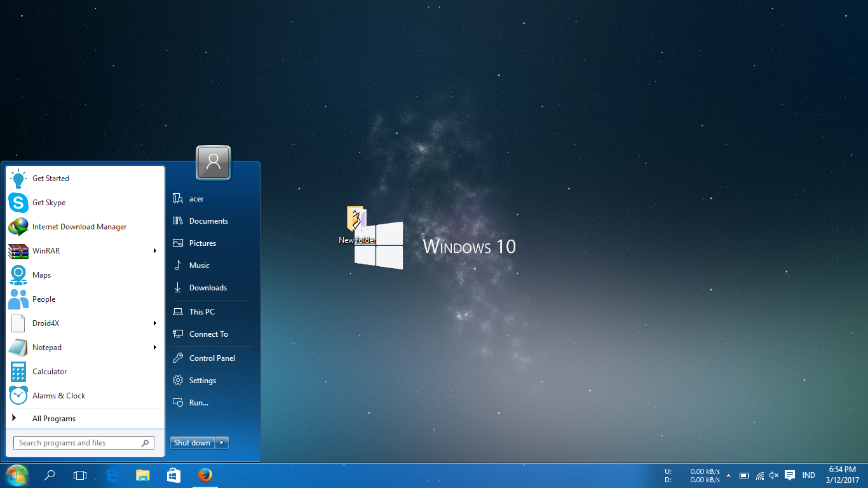The height and width of the screenshot is (488, 868).
Task: Open Notepad from the Start menu
Action: 85,348
